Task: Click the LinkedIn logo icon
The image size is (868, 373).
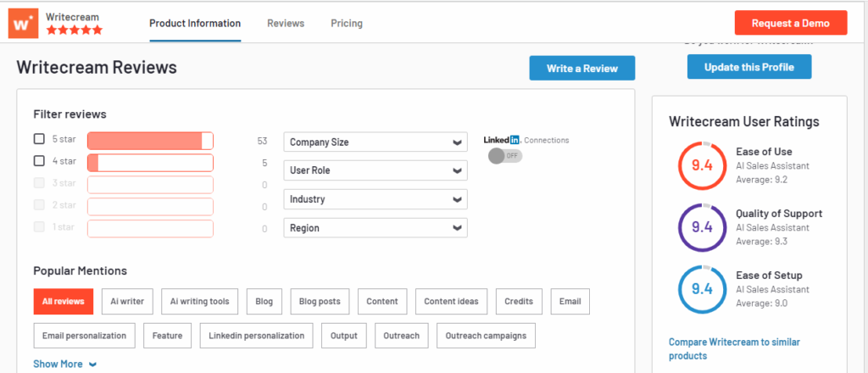Action: coord(501,140)
